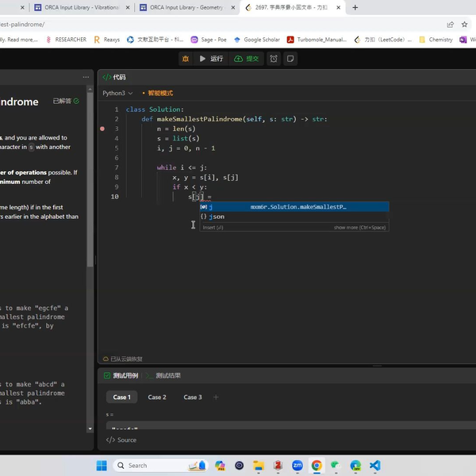Click the debug bug icon

pyautogui.click(x=186, y=59)
